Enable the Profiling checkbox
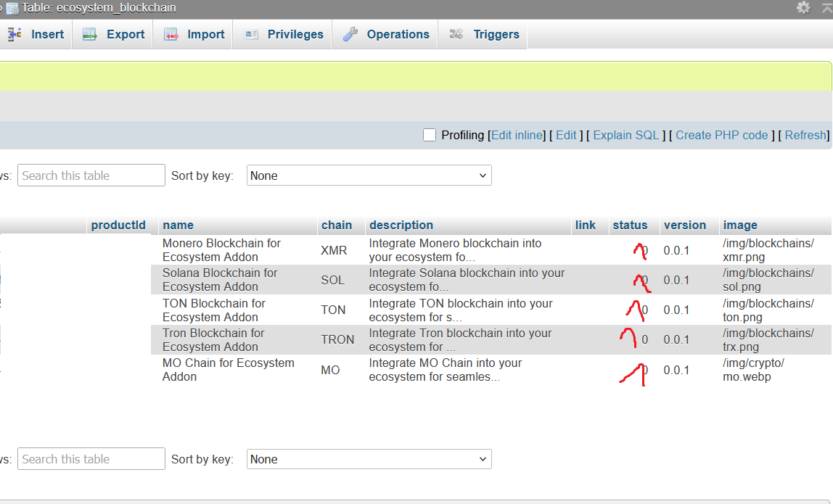 [x=430, y=135]
